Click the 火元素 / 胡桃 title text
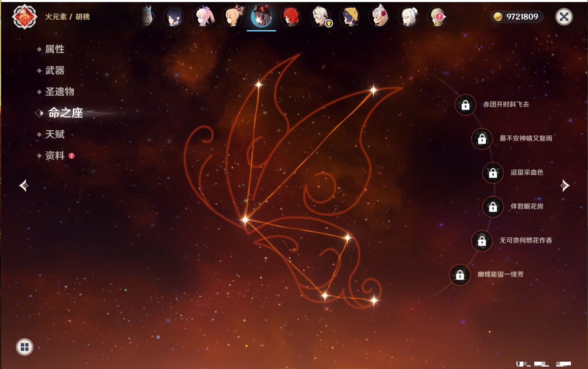The height and width of the screenshot is (369, 588). click(x=67, y=17)
